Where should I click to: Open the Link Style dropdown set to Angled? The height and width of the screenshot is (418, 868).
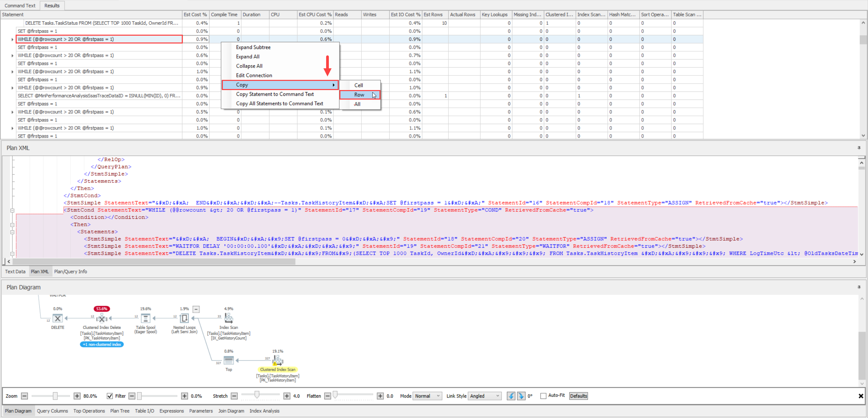coord(484,396)
